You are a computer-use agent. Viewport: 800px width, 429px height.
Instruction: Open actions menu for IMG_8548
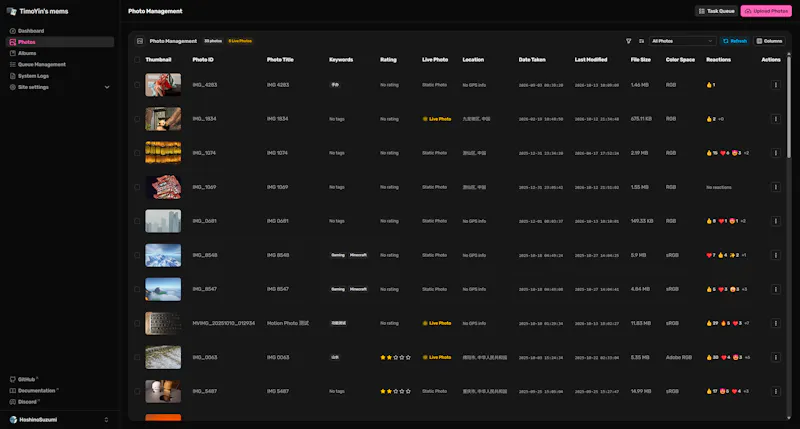point(776,255)
